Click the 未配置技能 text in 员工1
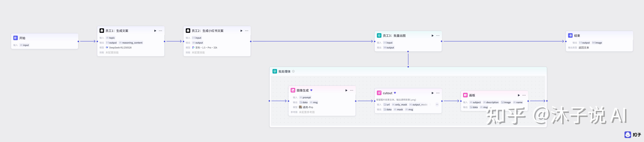 tap(112, 53)
